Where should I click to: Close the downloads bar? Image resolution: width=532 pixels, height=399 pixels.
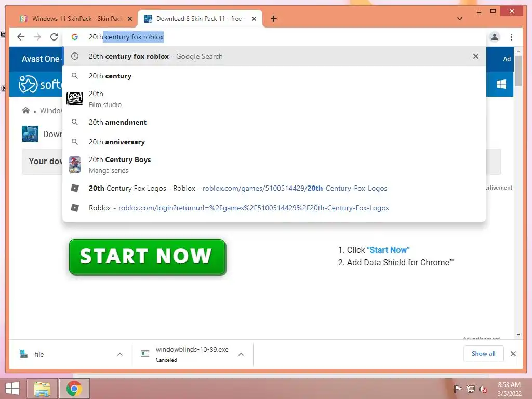pos(513,354)
